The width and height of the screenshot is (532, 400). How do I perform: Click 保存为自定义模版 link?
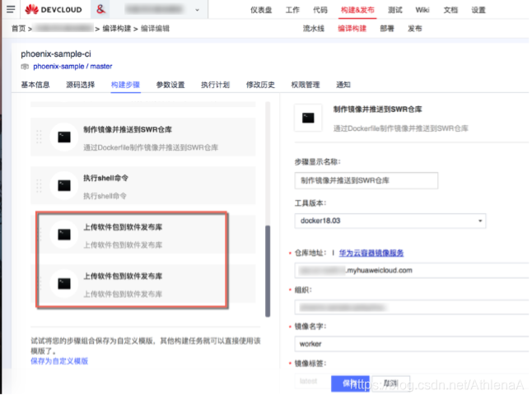(x=59, y=361)
